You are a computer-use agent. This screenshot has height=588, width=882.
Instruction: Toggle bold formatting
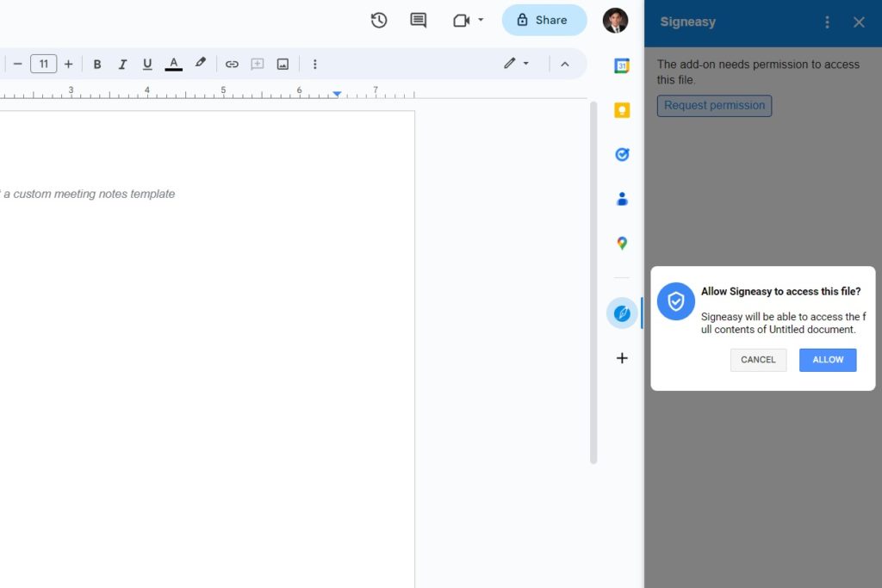[97, 64]
